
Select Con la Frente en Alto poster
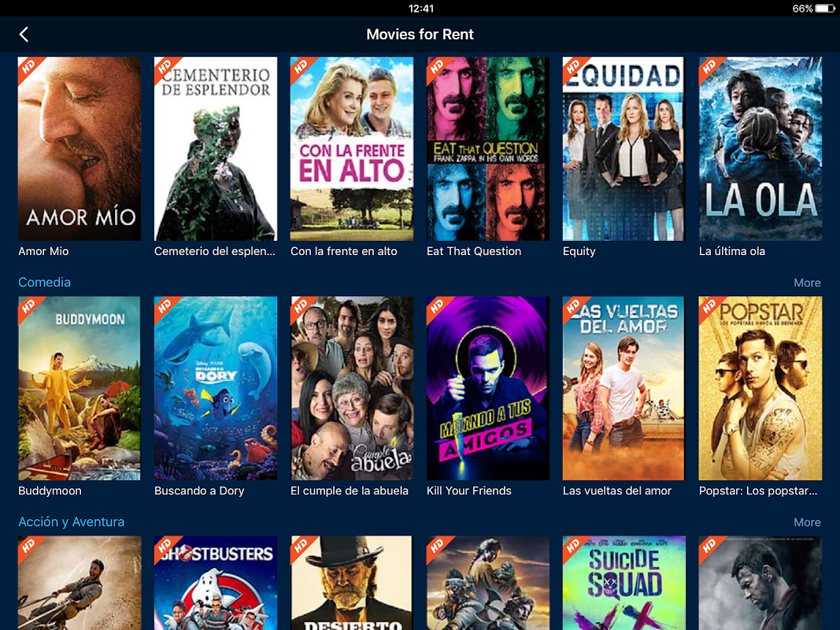click(351, 148)
